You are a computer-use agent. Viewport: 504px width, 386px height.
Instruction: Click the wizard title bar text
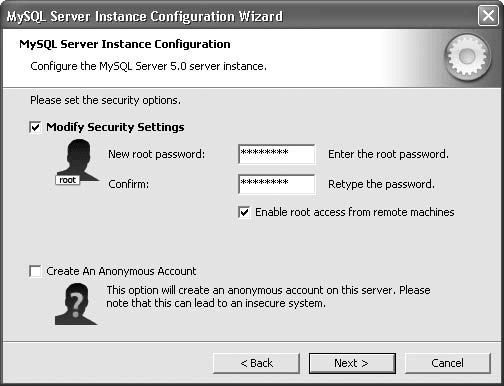point(145,16)
